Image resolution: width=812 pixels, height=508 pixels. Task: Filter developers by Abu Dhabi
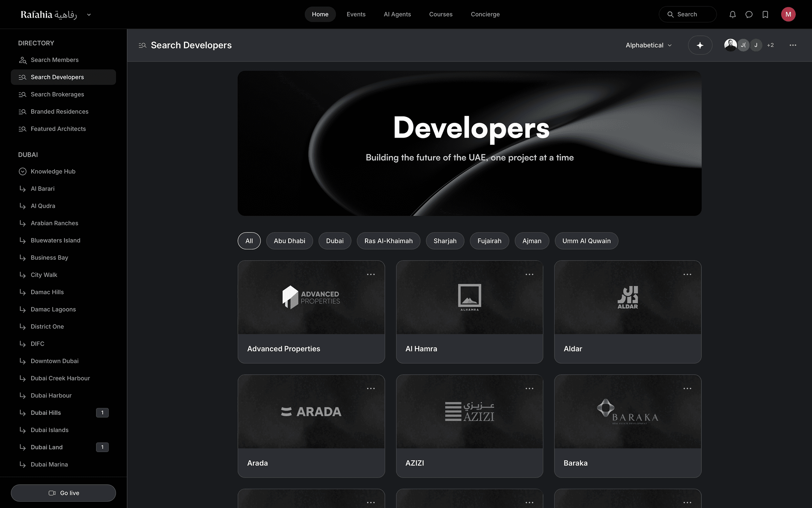(x=289, y=241)
